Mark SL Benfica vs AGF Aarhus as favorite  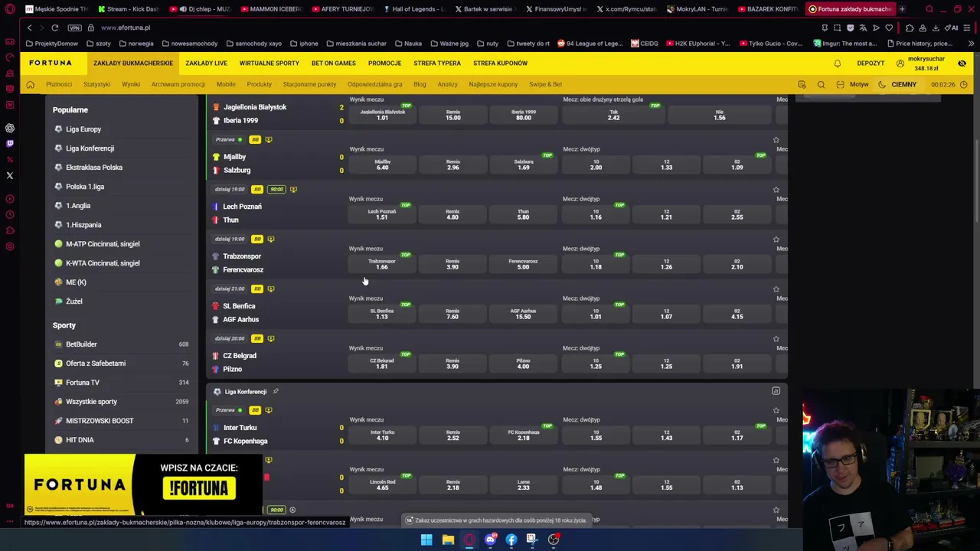pos(776,289)
